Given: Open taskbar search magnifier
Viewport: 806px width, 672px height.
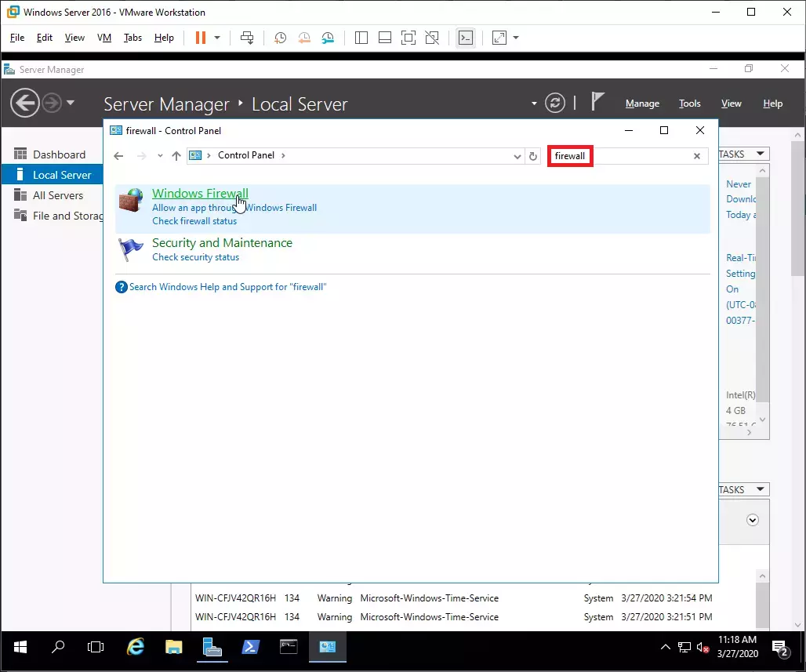Looking at the screenshot, I should (58, 647).
